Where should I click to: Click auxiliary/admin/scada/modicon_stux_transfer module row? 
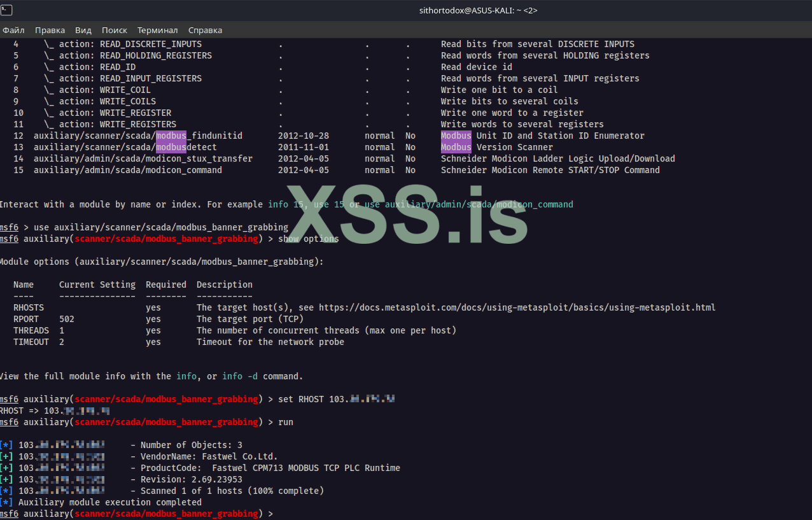pos(344,158)
